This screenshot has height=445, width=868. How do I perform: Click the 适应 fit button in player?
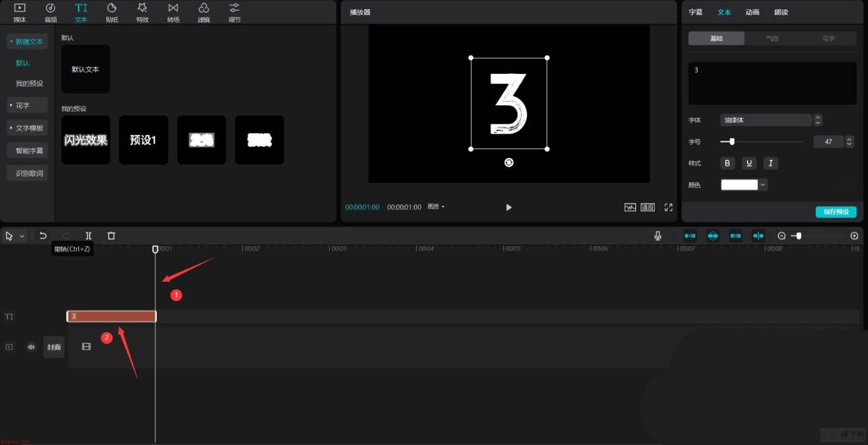pos(648,207)
